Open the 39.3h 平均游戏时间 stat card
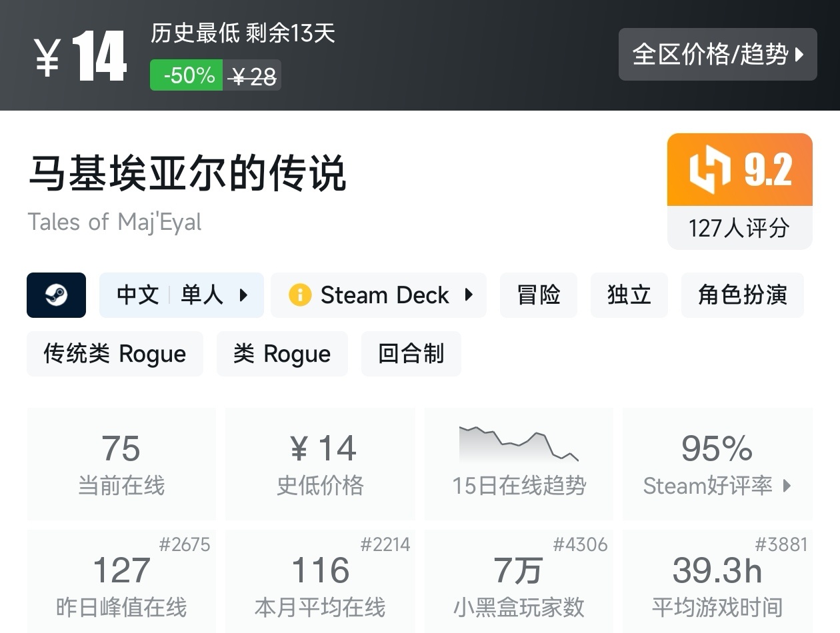The width and height of the screenshot is (840, 633). pos(717,581)
